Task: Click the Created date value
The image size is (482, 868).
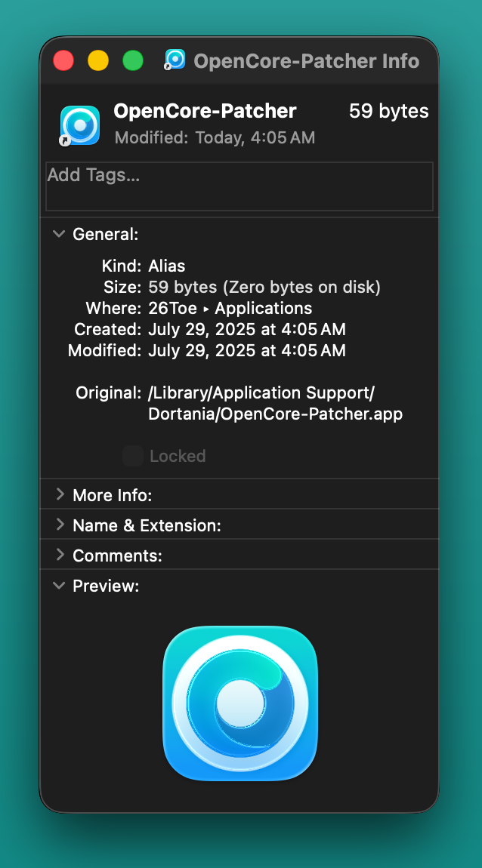Action: pyautogui.click(x=247, y=329)
